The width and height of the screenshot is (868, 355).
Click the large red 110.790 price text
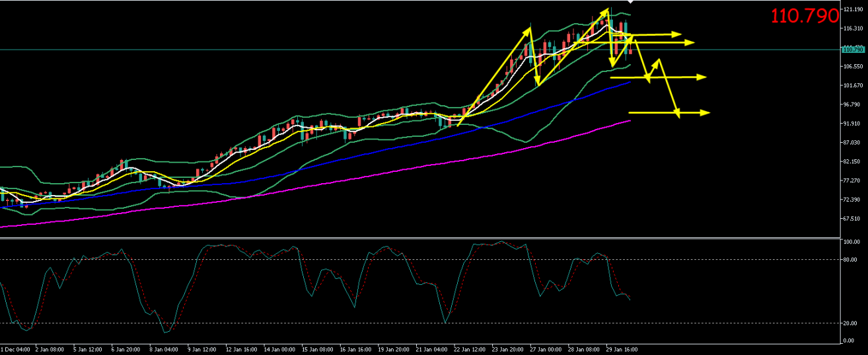coord(804,16)
